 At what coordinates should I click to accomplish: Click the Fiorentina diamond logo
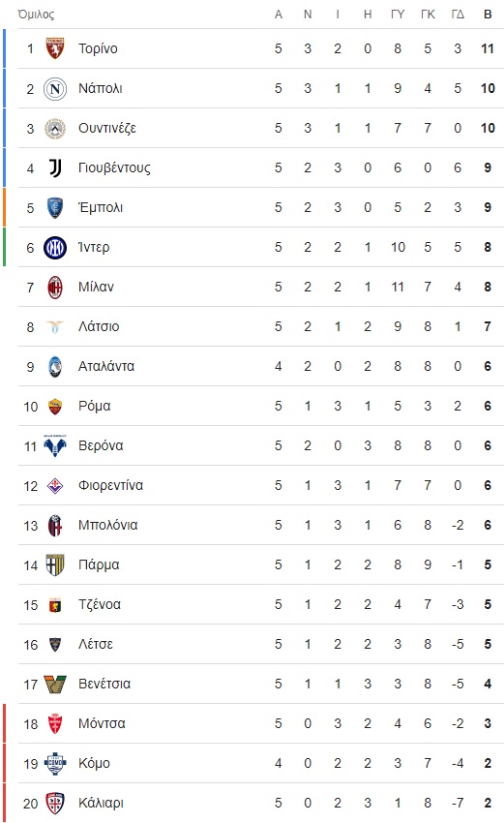pos(55,485)
